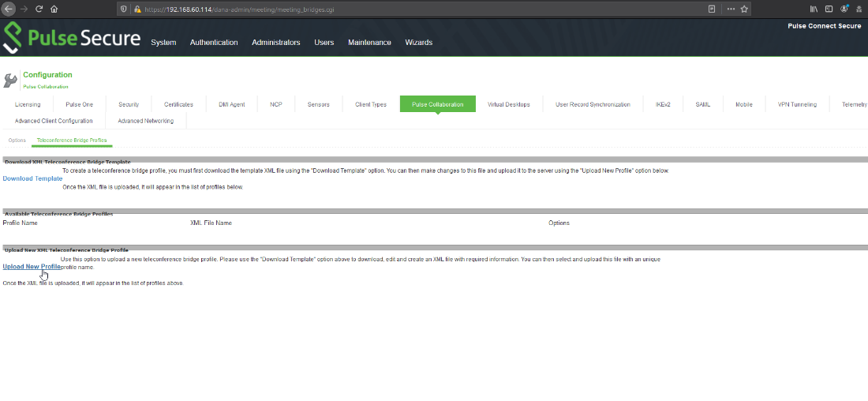Image resolution: width=868 pixels, height=401 pixels.
Task: Open the page actions three-dot menu
Action: coord(731,9)
